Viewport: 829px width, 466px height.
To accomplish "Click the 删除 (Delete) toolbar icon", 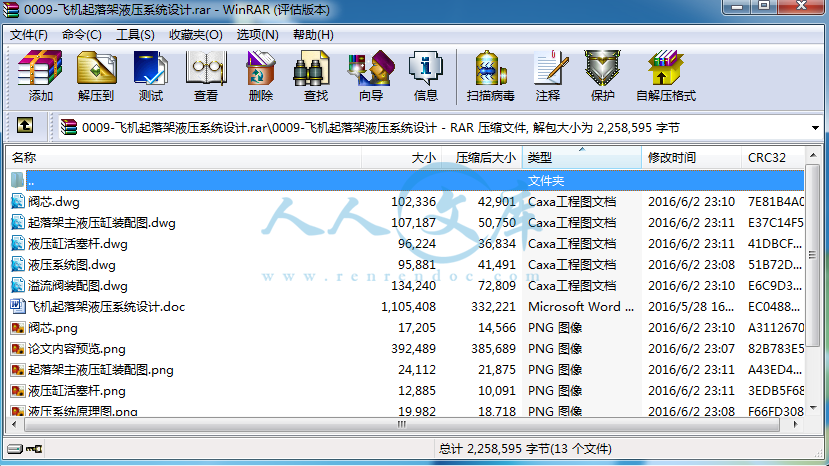I will coord(261,68).
